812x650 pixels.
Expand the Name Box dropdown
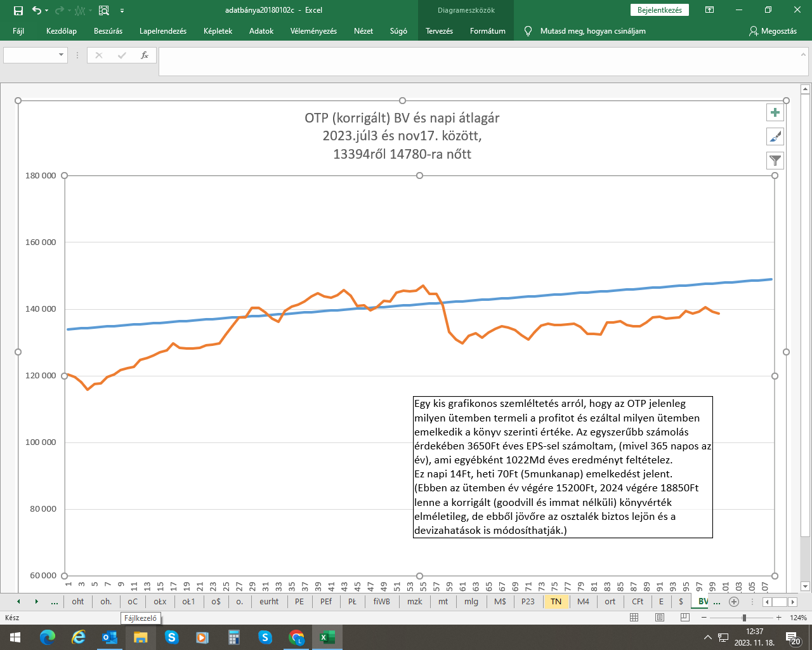(x=62, y=55)
